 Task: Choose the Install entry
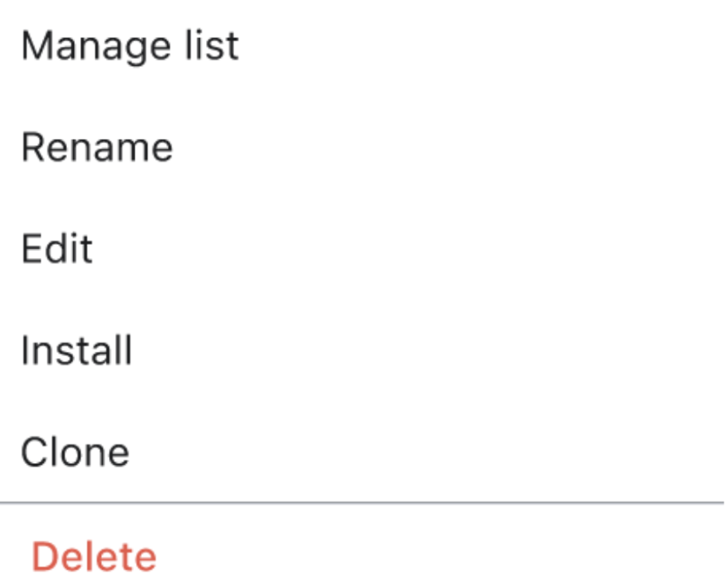click(x=77, y=351)
